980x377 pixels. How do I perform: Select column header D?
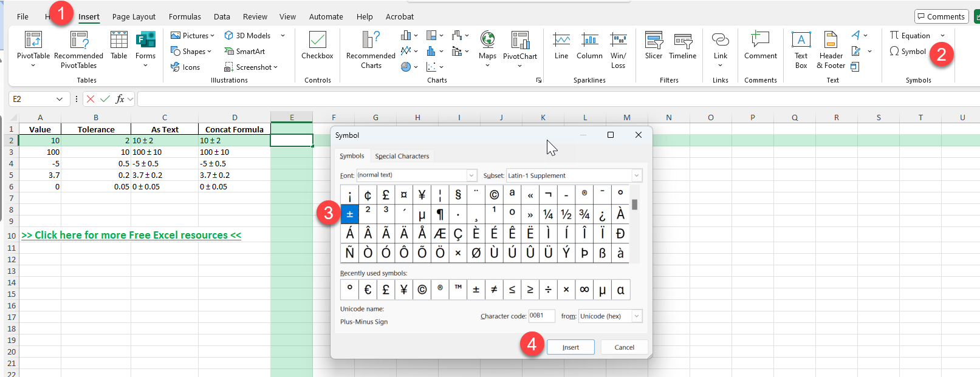pos(235,117)
